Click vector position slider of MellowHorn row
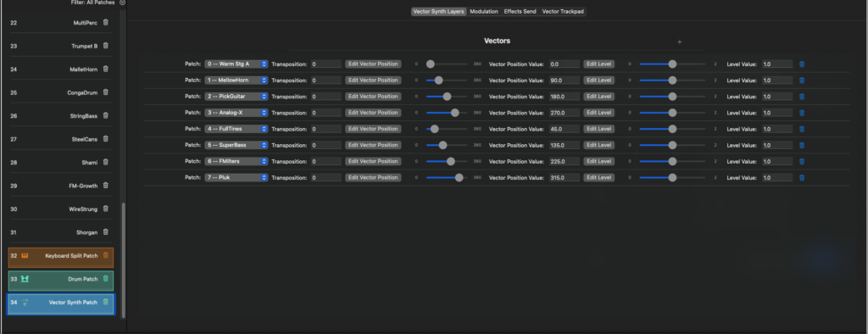The image size is (868, 334). (x=447, y=81)
